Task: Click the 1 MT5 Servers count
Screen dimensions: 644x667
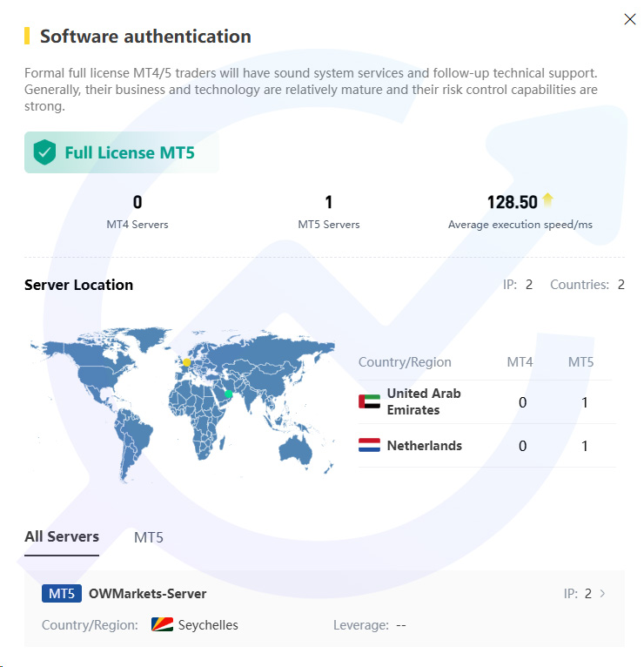Action: coord(329,202)
